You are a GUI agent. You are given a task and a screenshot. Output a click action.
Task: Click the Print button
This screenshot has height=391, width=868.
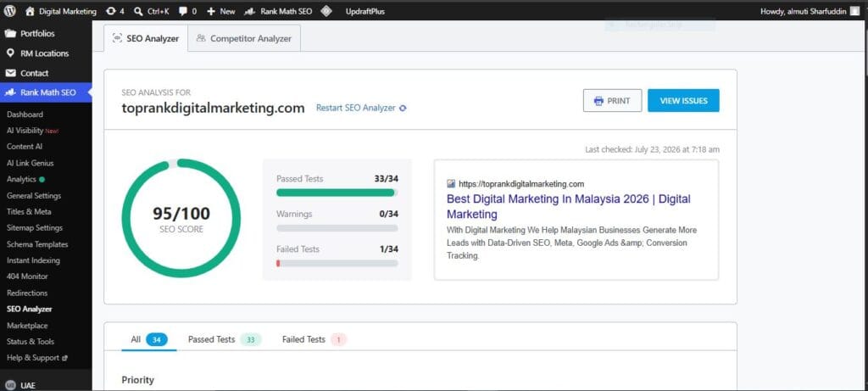pyautogui.click(x=612, y=101)
